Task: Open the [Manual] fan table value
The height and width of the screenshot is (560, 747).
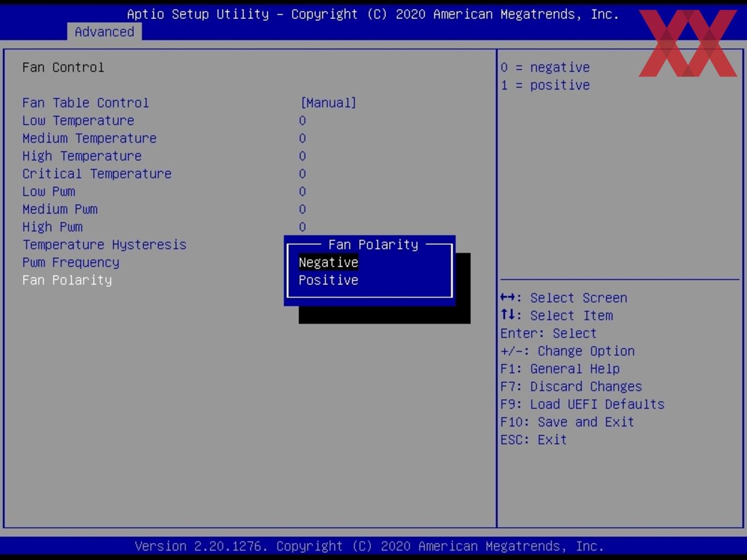Action: click(x=328, y=103)
